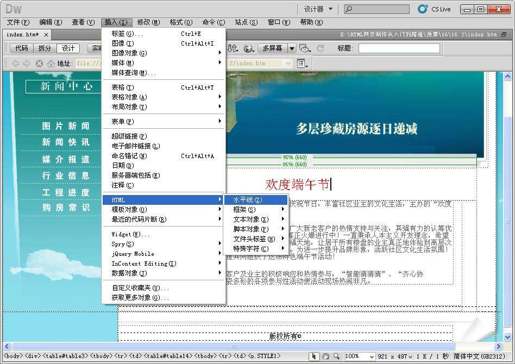
Task: Click the file management icon in document toolbar
Action: click(232, 48)
